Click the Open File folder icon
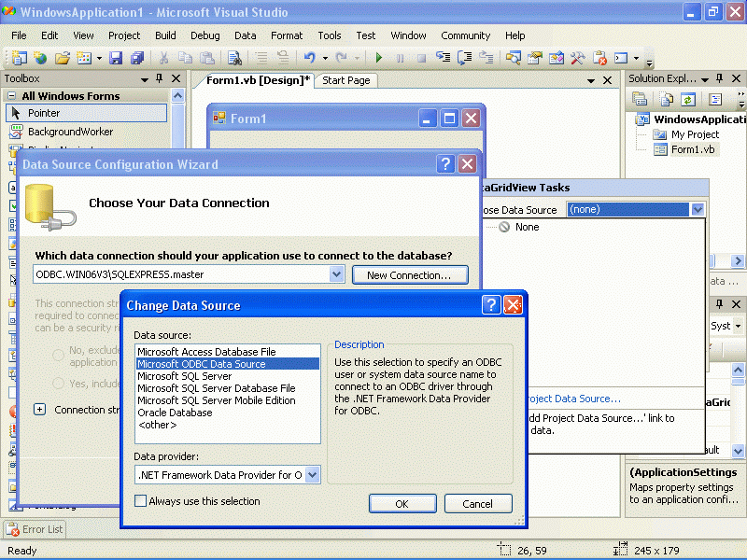This screenshot has height=560, width=747. pyautogui.click(x=63, y=58)
